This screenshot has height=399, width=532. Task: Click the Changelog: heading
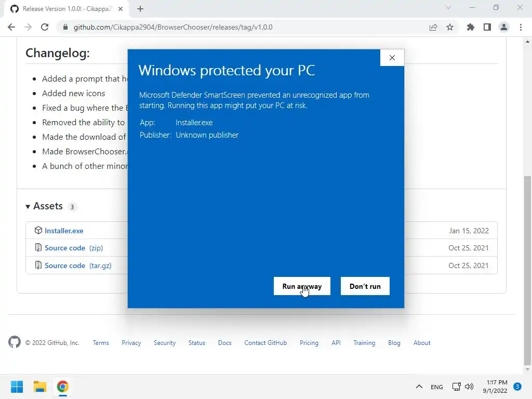point(58,53)
